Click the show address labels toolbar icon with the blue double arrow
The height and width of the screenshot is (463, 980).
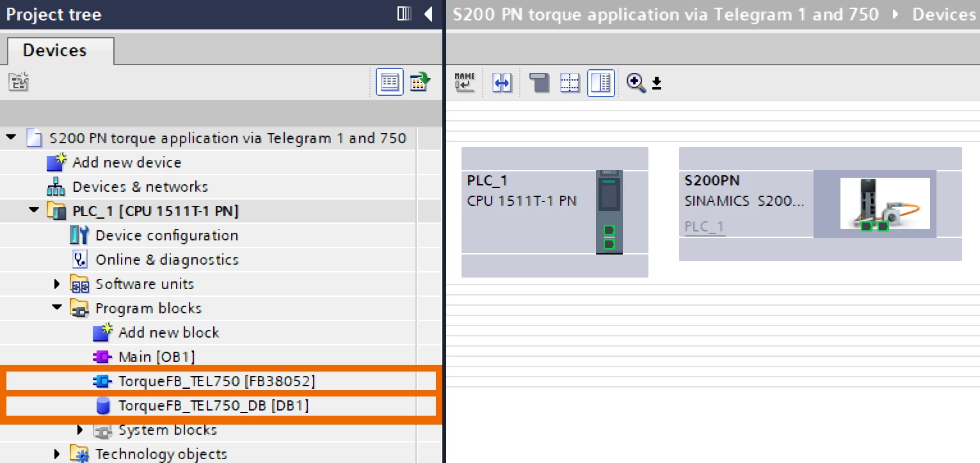(x=502, y=82)
